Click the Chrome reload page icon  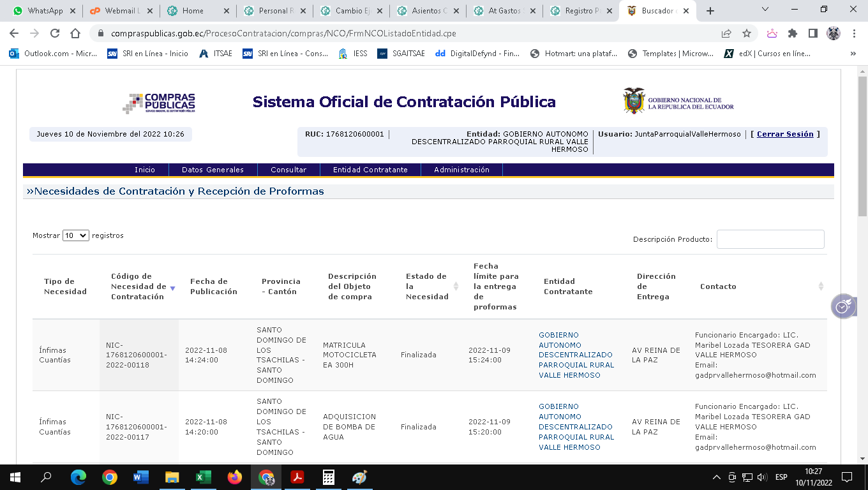coord(55,34)
